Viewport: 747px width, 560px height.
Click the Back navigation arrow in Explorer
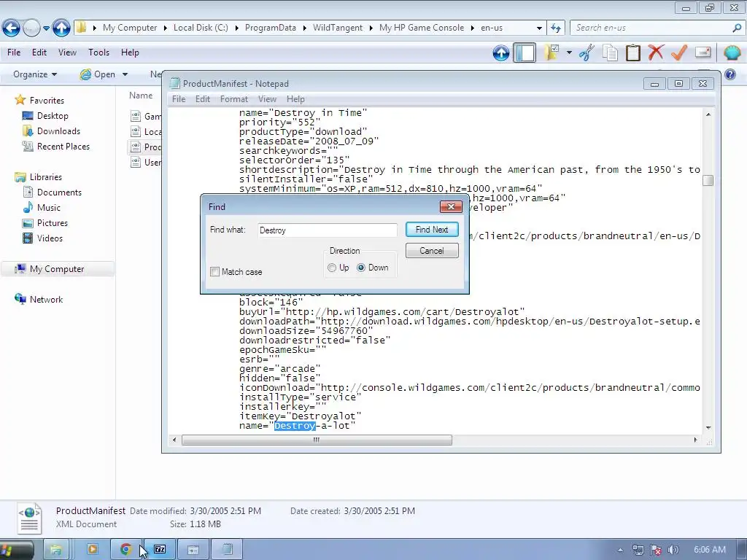pos(11,28)
